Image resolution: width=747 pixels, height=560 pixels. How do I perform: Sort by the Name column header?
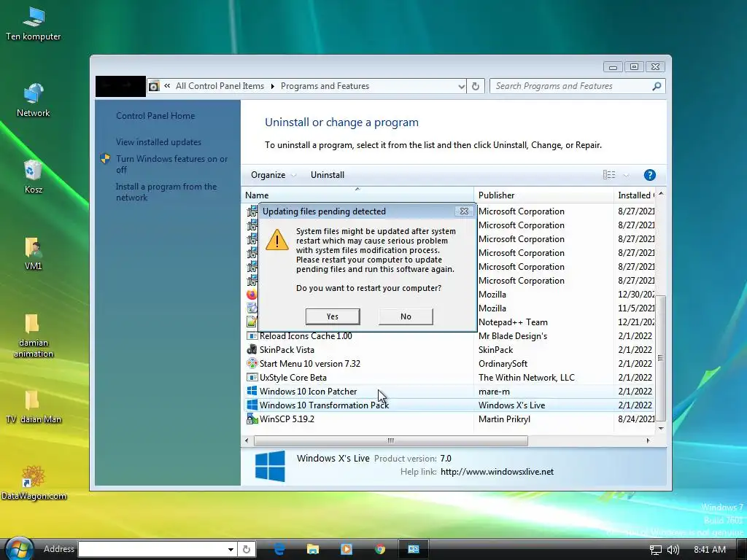click(x=357, y=195)
